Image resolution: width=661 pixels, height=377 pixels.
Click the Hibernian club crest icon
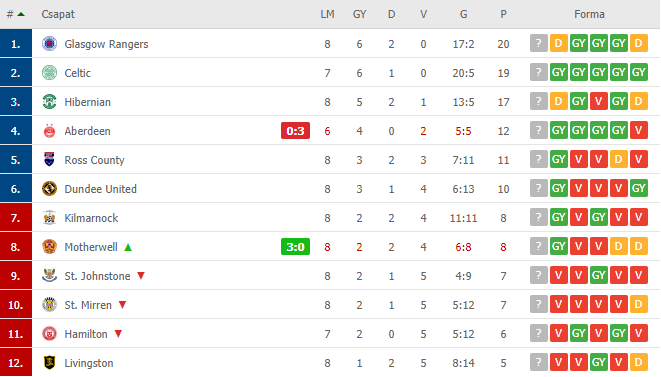pos(49,102)
